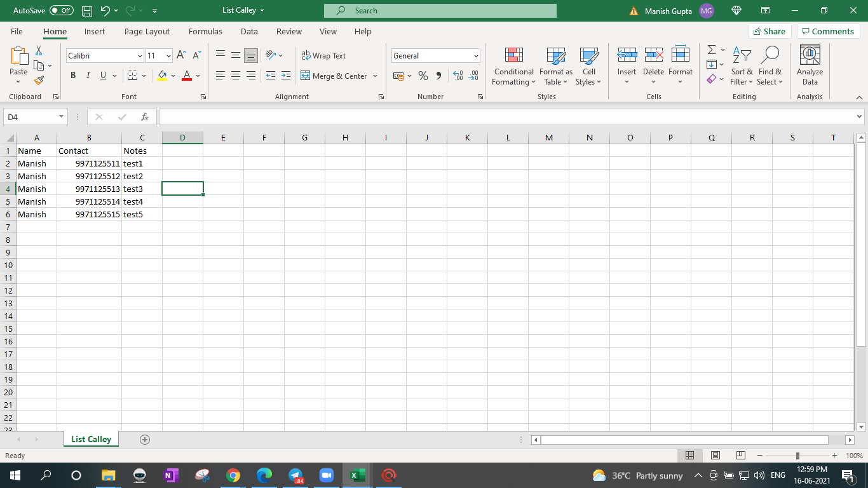Open Conditional Formatting menu

tap(514, 65)
